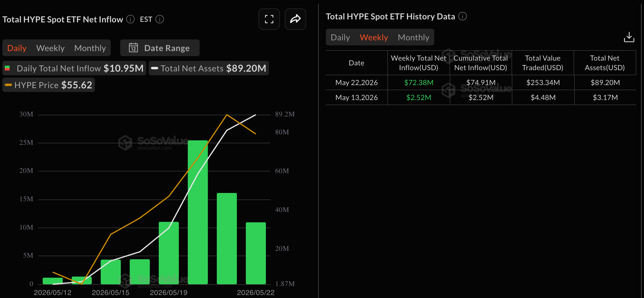Viewport: 644px width, 298px height.
Task: Click the EST timezone label
Action: point(146,19)
